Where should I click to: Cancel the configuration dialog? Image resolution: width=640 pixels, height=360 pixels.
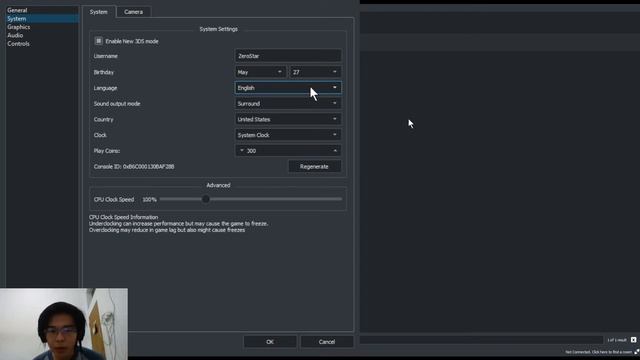pos(327,342)
